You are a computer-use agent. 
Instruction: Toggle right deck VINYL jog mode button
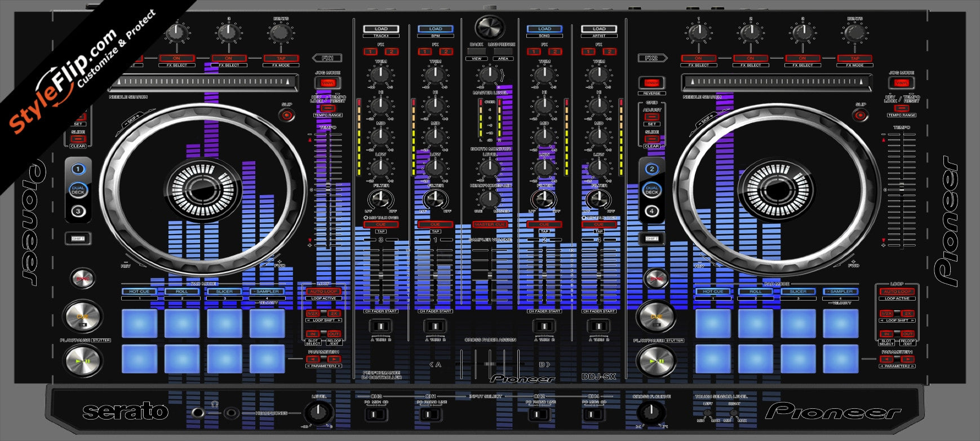click(901, 83)
